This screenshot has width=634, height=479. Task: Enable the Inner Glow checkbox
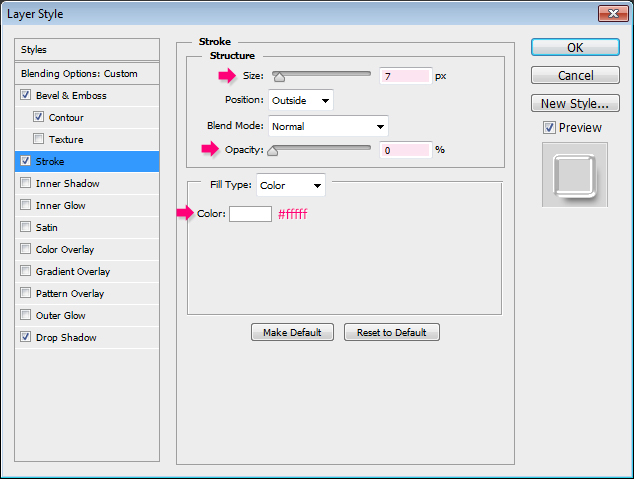[x=25, y=205]
